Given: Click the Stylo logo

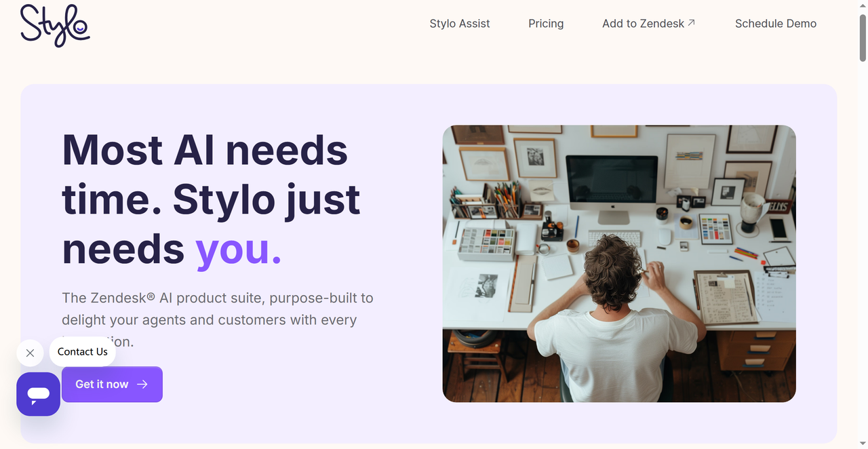Looking at the screenshot, I should [x=55, y=25].
